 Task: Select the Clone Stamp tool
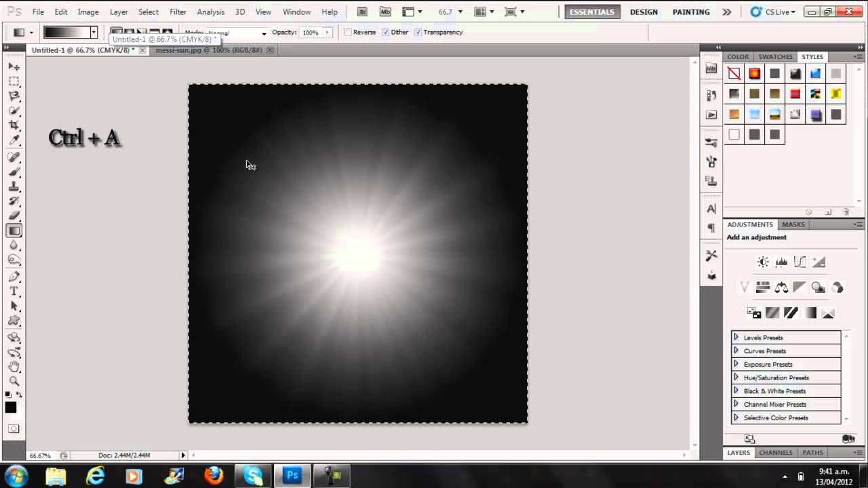[x=14, y=186]
